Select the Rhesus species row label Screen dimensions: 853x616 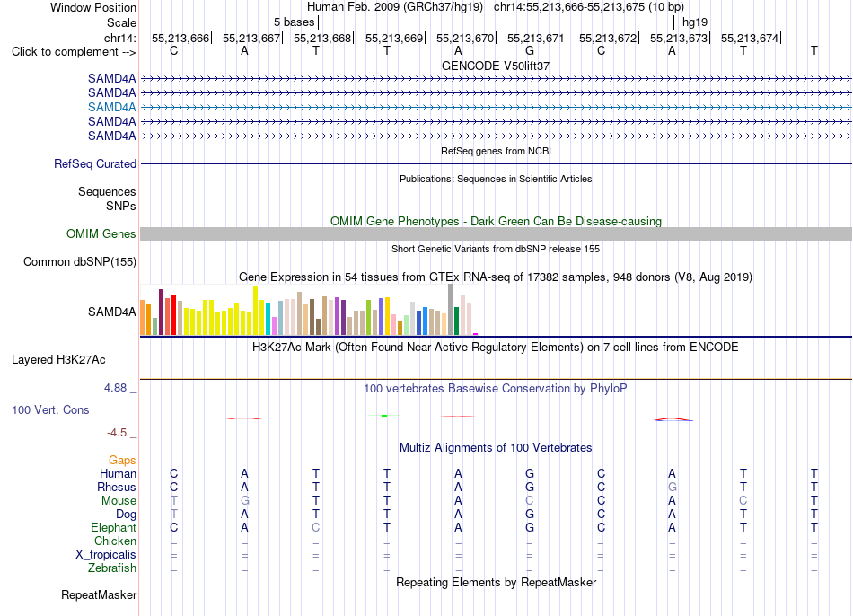tap(117, 487)
